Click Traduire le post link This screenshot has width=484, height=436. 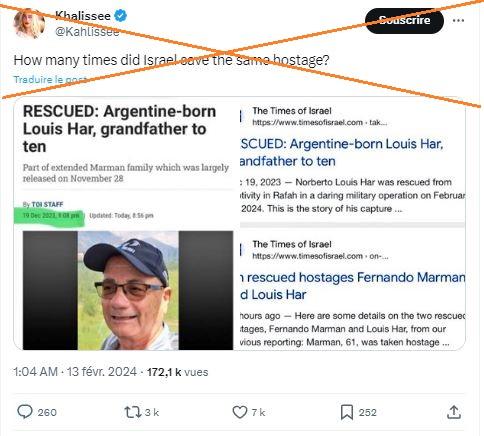[x=50, y=79]
